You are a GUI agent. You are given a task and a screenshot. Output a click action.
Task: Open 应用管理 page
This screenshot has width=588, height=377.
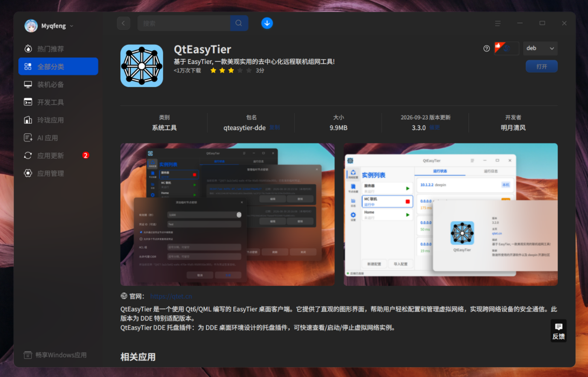pyautogui.click(x=58, y=173)
